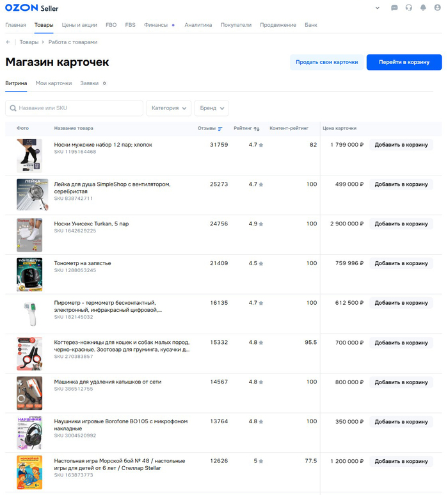Add Тонометр на запястье to cart
Viewport: 448px width, 495px height.
[x=401, y=263]
